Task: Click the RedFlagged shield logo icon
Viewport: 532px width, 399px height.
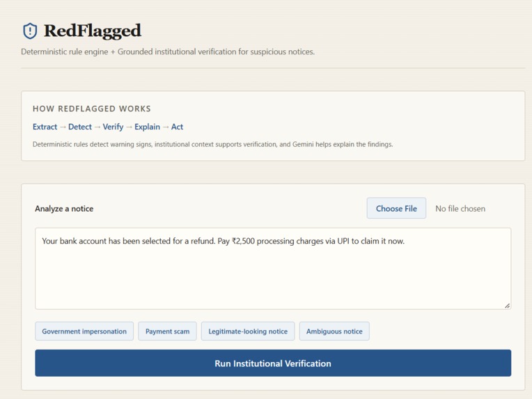Action: click(30, 31)
